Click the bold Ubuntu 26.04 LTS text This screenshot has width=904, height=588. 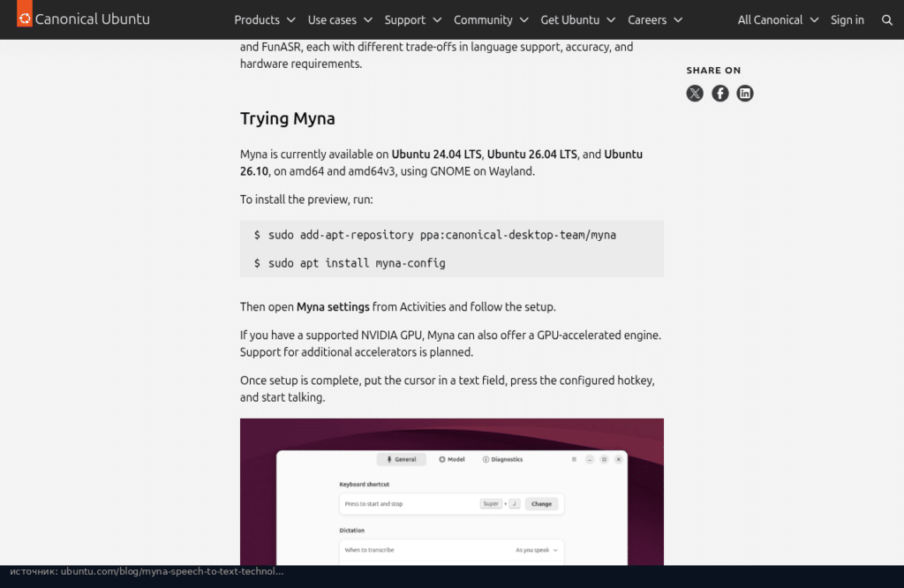[x=531, y=154]
